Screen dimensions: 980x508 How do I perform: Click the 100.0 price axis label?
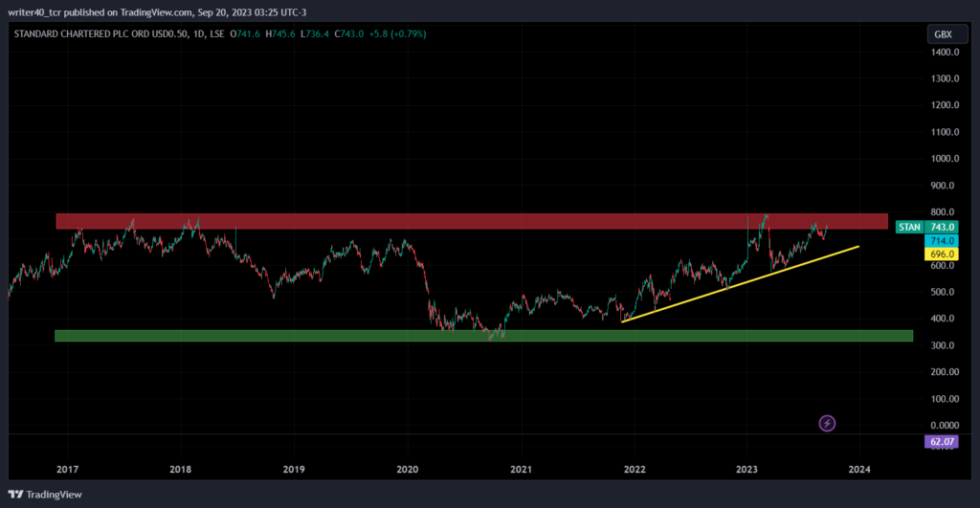tap(945, 399)
